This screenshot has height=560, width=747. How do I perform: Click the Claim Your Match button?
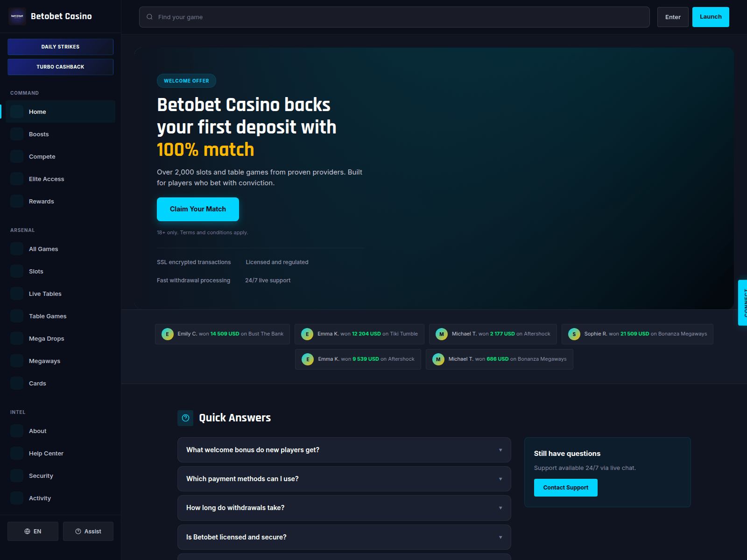[x=198, y=209]
